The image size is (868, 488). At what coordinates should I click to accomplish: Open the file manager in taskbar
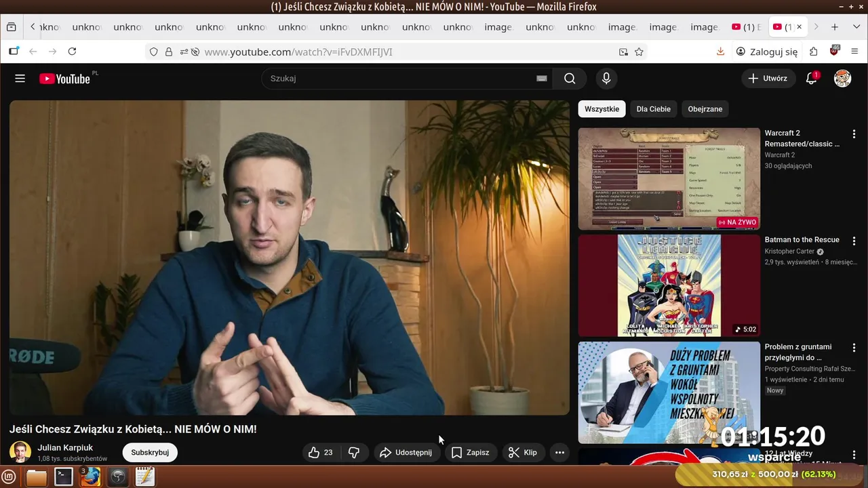pos(37,477)
